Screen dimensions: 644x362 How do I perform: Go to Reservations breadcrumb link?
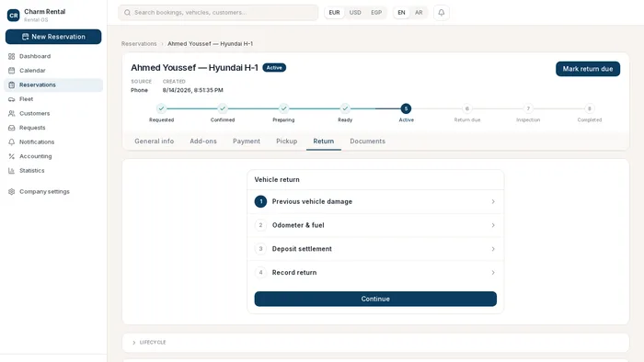coord(139,44)
